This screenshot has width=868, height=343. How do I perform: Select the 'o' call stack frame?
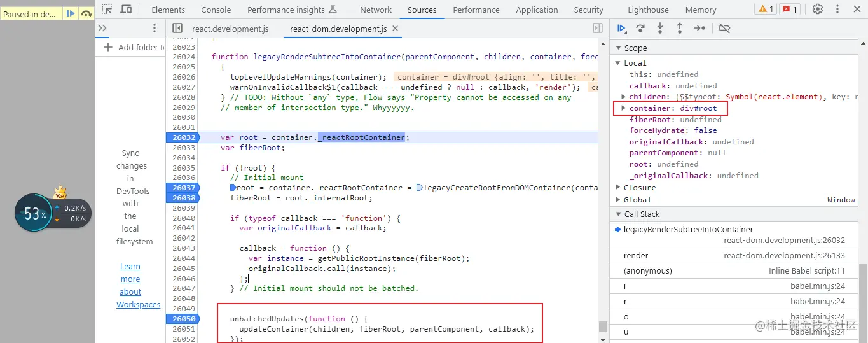(x=734, y=317)
